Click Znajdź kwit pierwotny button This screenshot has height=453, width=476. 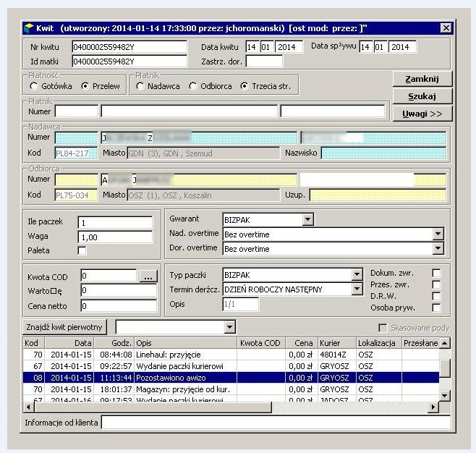click(x=67, y=327)
